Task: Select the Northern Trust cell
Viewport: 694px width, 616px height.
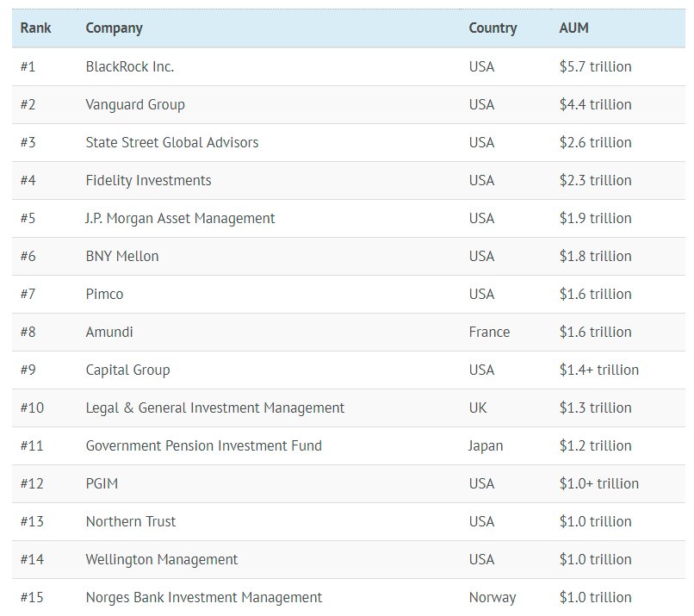Action: click(x=131, y=522)
